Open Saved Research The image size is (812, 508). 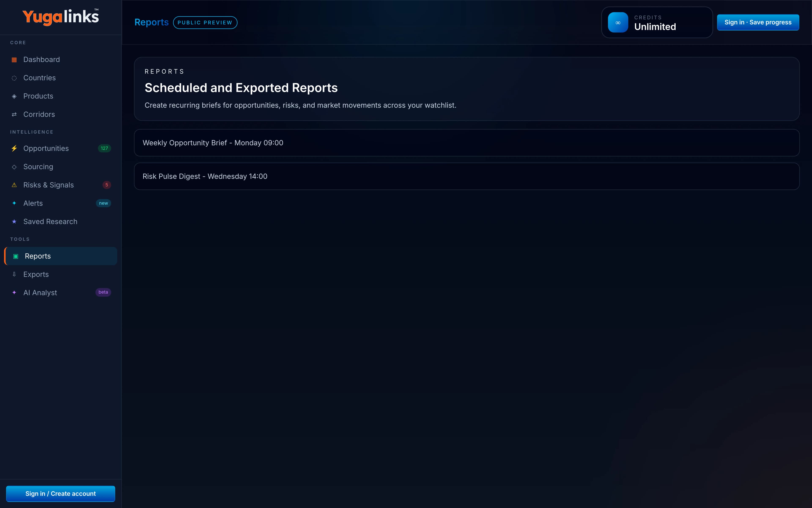61,222
